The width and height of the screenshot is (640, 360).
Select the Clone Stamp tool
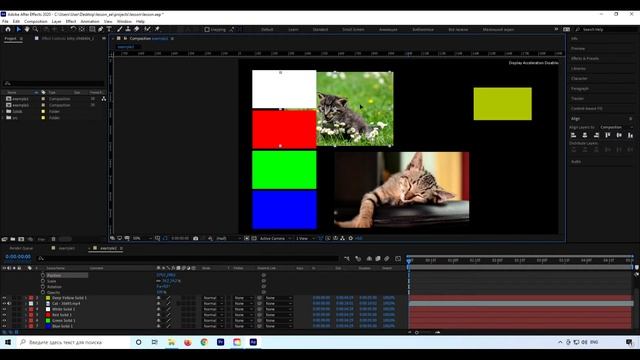pyautogui.click(x=128, y=29)
